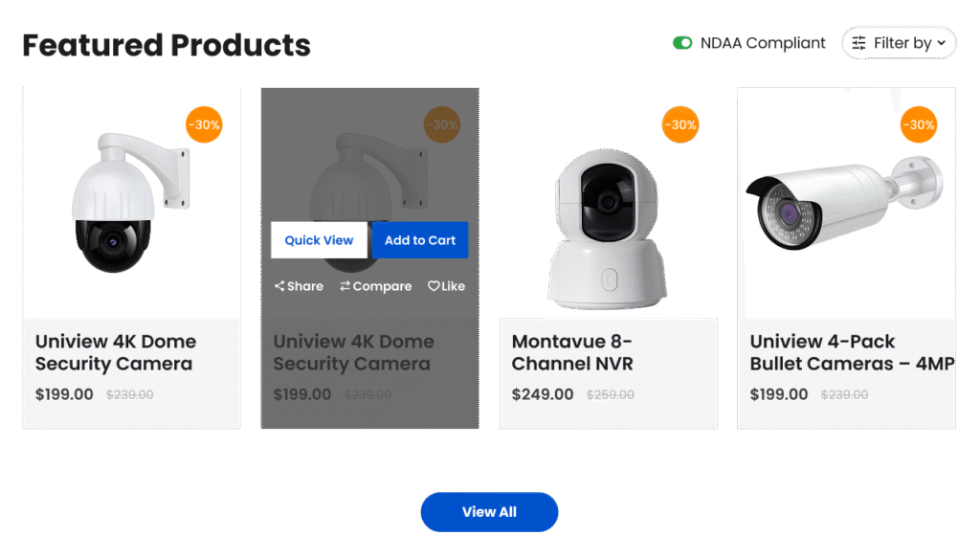Click the Compare arrows icon

pos(345,286)
